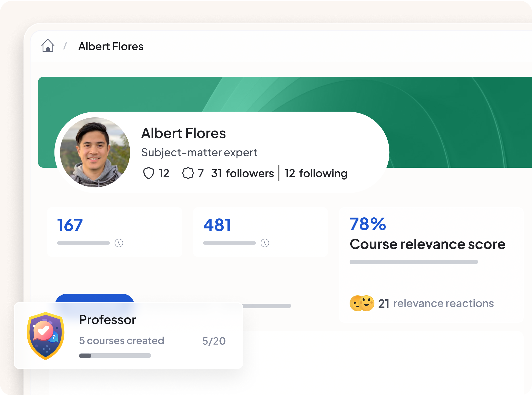Click the shield badge icon beside 12
Image resolution: width=532 pixels, height=395 pixels.
pos(148,173)
